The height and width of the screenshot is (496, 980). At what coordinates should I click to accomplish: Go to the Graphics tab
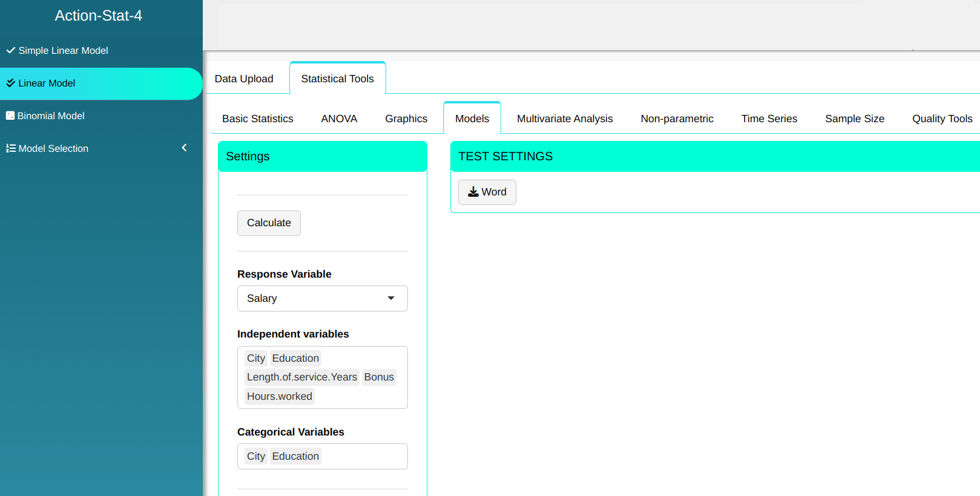pyautogui.click(x=406, y=119)
